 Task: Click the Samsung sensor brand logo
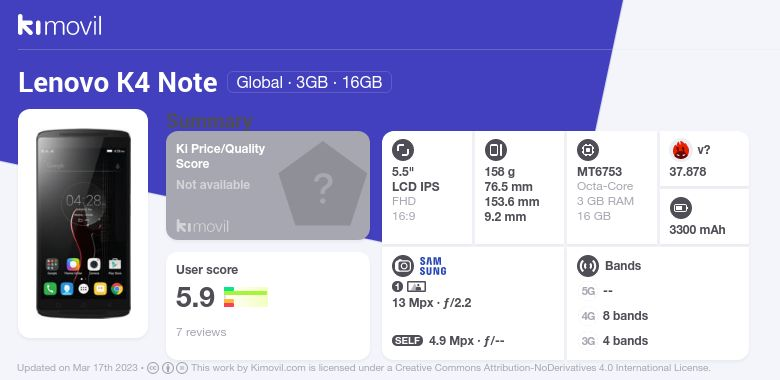pyautogui.click(x=433, y=266)
